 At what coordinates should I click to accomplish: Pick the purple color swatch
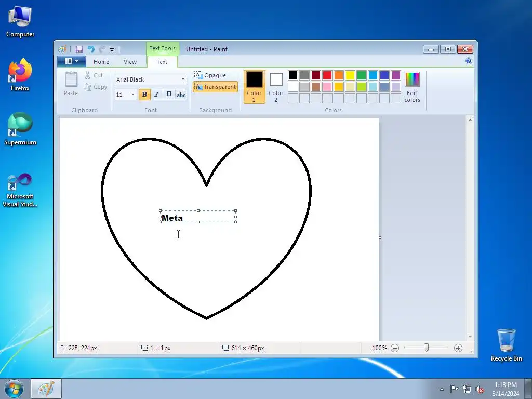tap(396, 75)
